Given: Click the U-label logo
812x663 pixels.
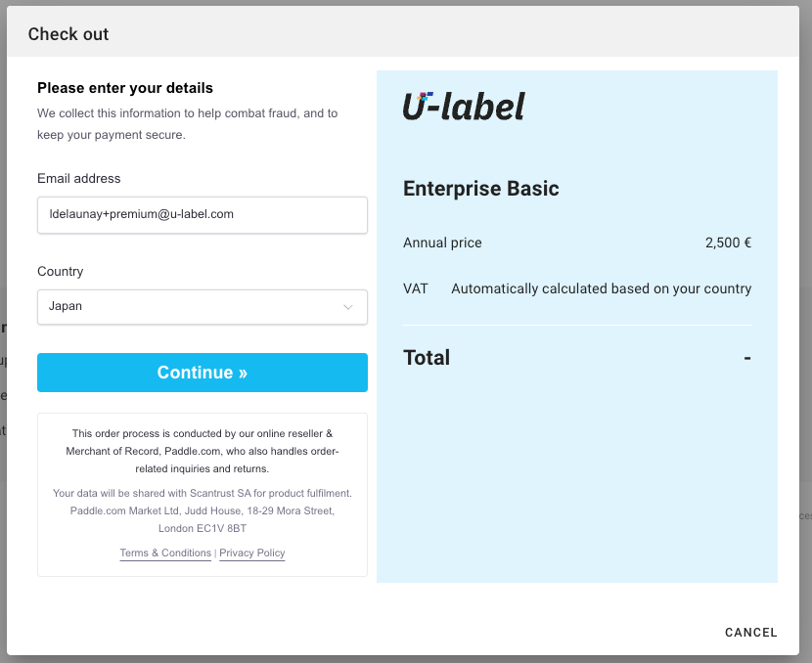Looking at the screenshot, I should coord(464,107).
